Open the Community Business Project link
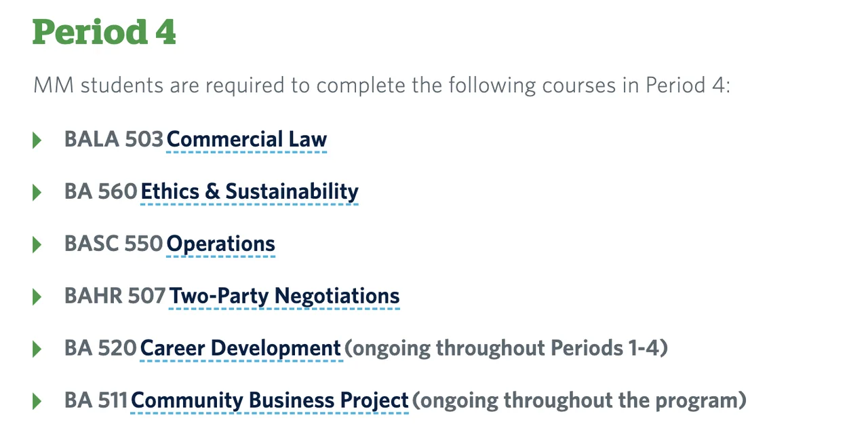The image size is (868, 439). (270, 401)
